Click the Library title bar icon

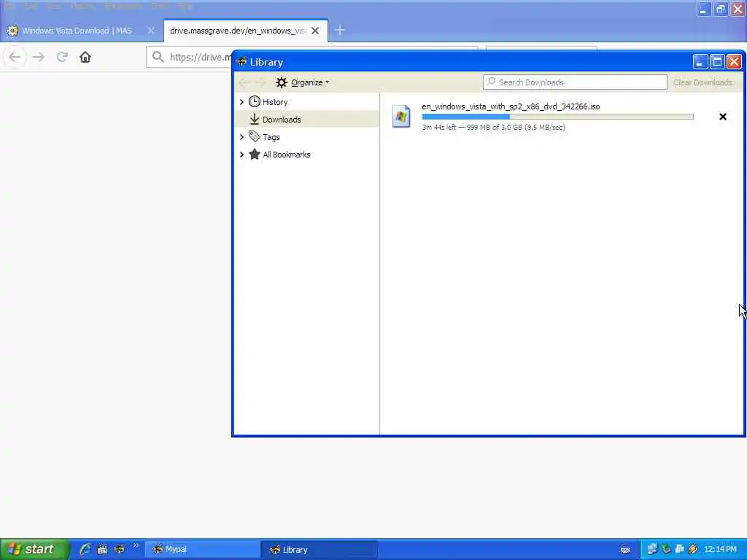pos(241,62)
